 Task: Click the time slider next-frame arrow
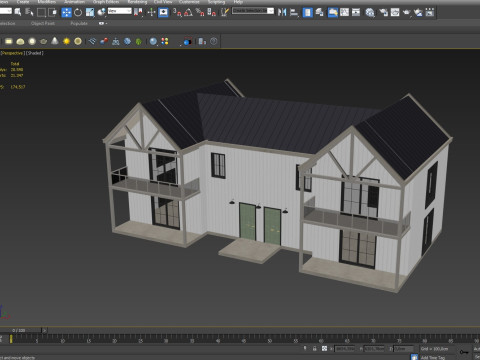coord(44,330)
